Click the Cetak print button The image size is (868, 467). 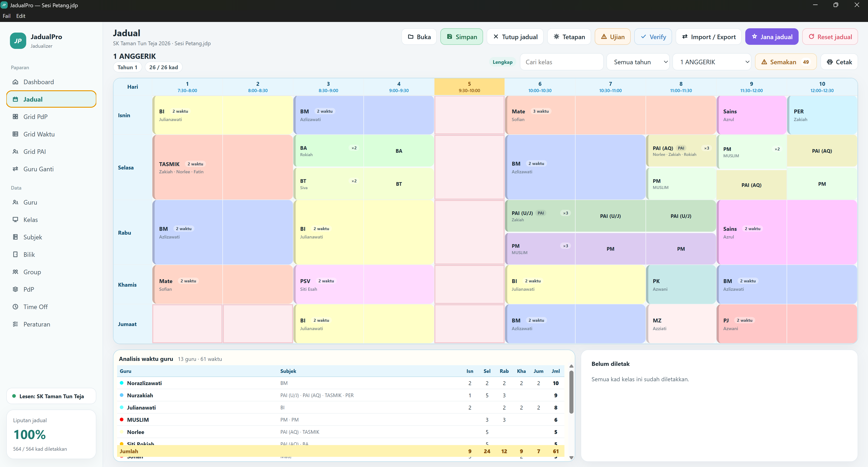[839, 62]
